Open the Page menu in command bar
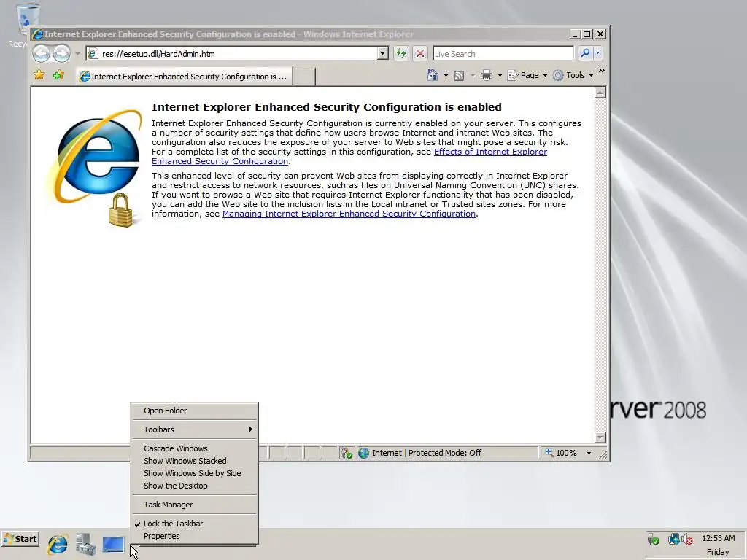 click(527, 75)
